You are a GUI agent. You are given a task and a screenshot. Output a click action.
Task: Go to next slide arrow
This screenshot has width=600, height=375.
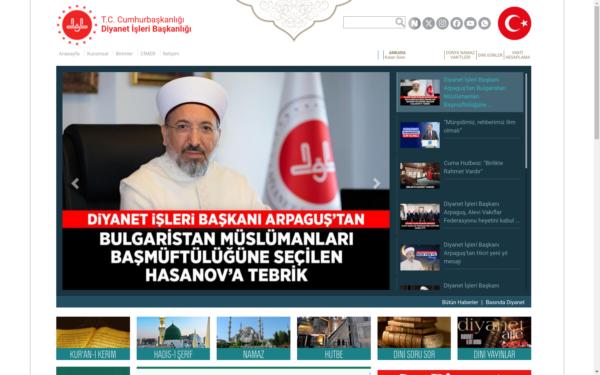click(x=377, y=184)
